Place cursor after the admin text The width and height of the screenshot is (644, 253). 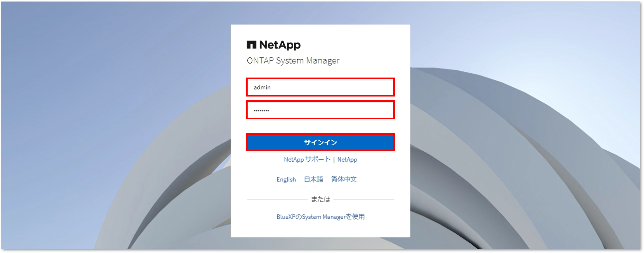click(x=272, y=87)
